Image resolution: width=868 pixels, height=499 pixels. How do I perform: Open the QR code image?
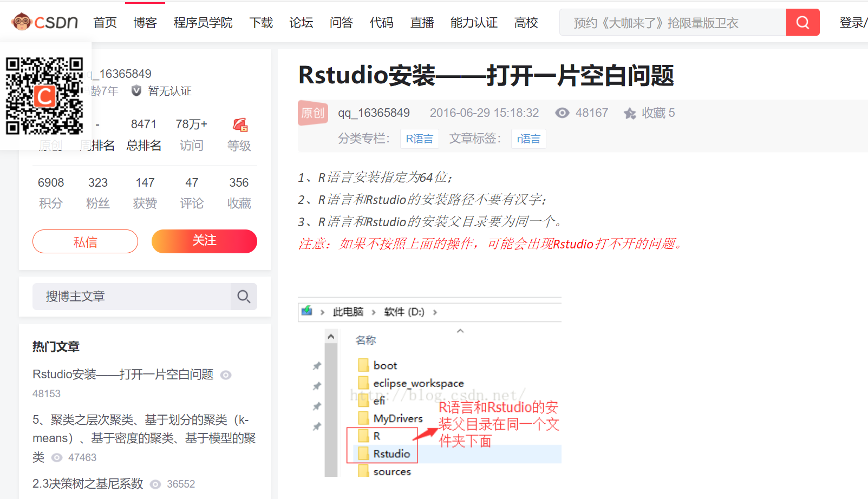[44, 96]
